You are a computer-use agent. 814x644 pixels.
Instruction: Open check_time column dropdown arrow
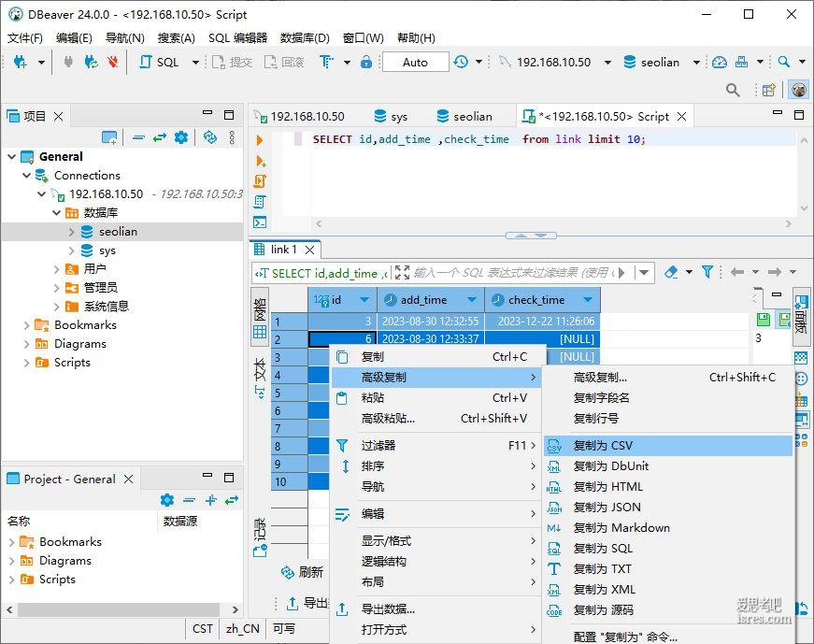coord(588,300)
